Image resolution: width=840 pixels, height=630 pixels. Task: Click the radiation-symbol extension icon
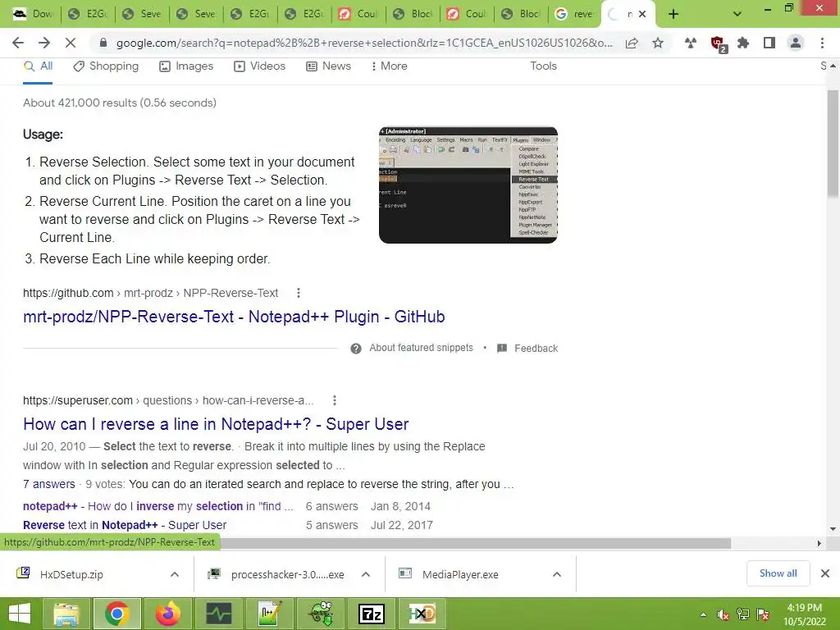pos(691,43)
